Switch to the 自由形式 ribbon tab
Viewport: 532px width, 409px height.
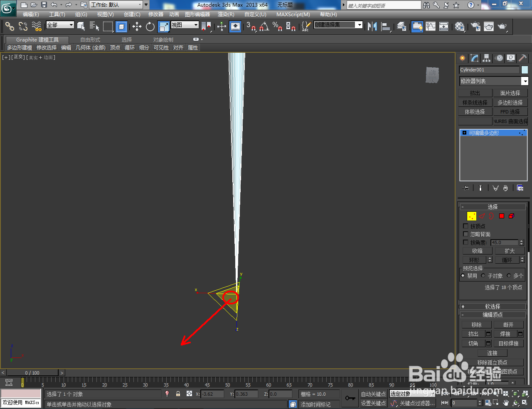click(90, 39)
